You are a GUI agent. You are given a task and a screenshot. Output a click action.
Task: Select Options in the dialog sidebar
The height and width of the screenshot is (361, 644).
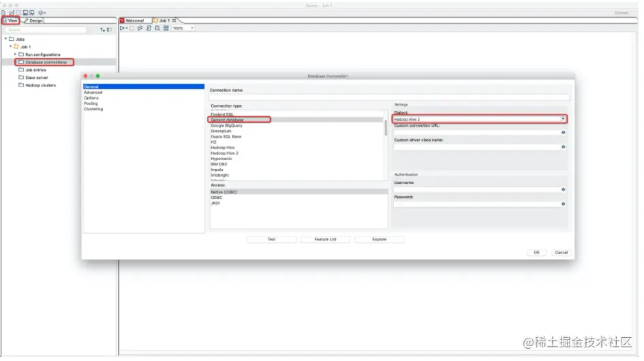pos(91,98)
